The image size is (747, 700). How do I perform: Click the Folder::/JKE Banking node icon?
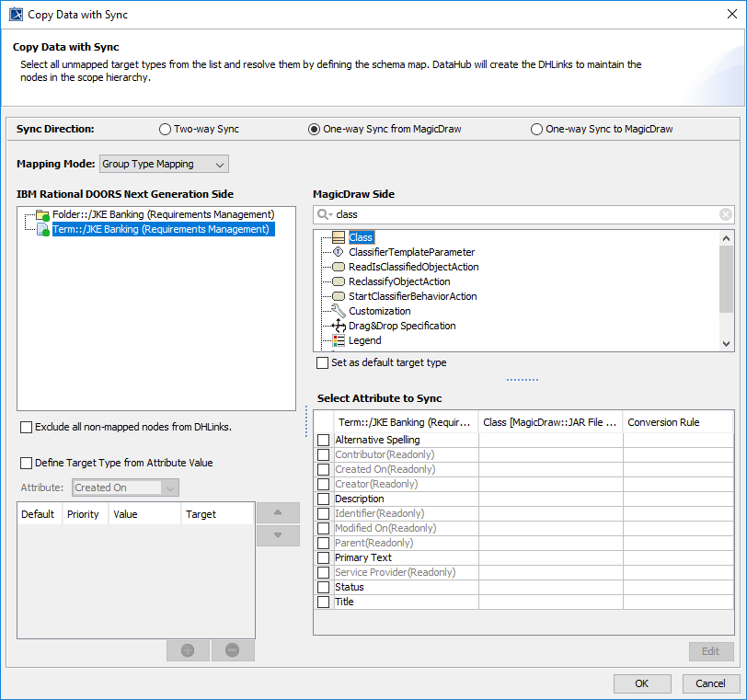point(42,215)
